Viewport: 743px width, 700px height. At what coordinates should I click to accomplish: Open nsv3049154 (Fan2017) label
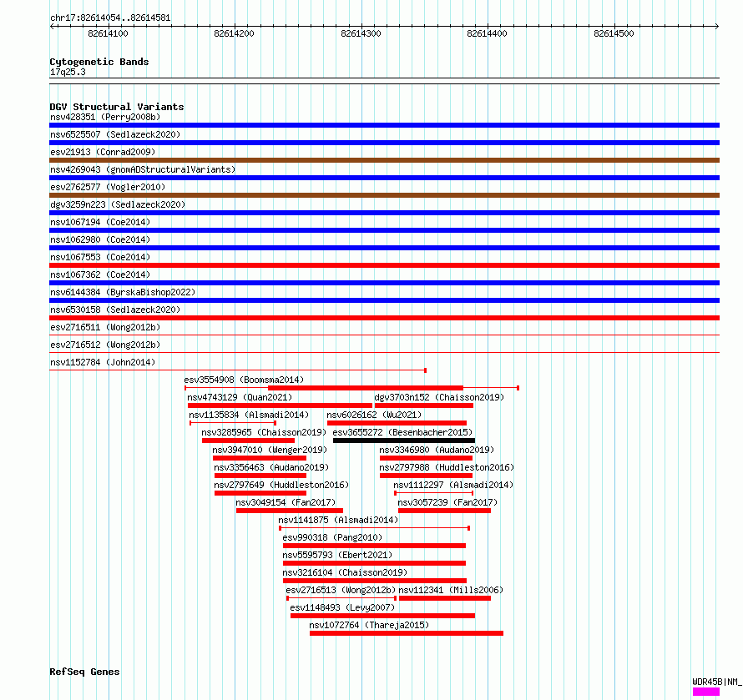pos(286,502)
